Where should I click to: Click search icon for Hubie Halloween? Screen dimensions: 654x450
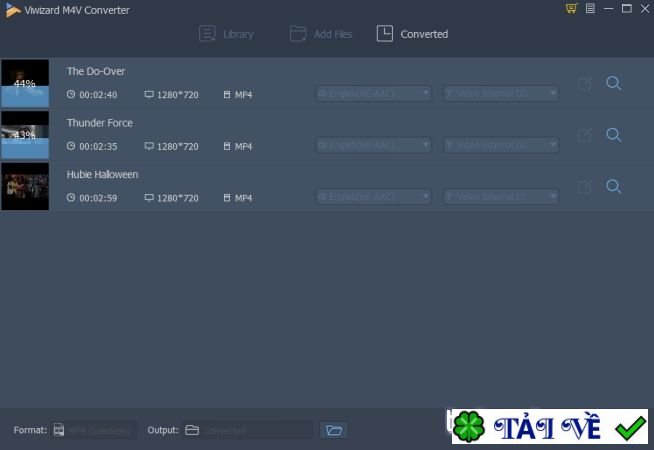614,186
